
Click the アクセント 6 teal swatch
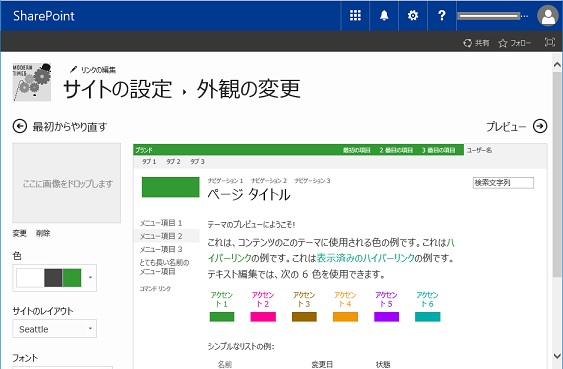tap(428, 317)
